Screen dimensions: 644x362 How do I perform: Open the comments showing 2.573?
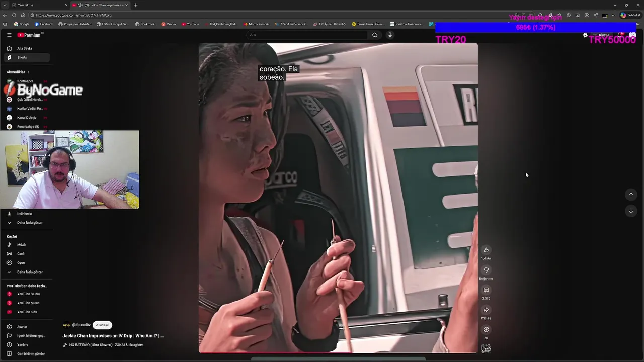point(486,290)
